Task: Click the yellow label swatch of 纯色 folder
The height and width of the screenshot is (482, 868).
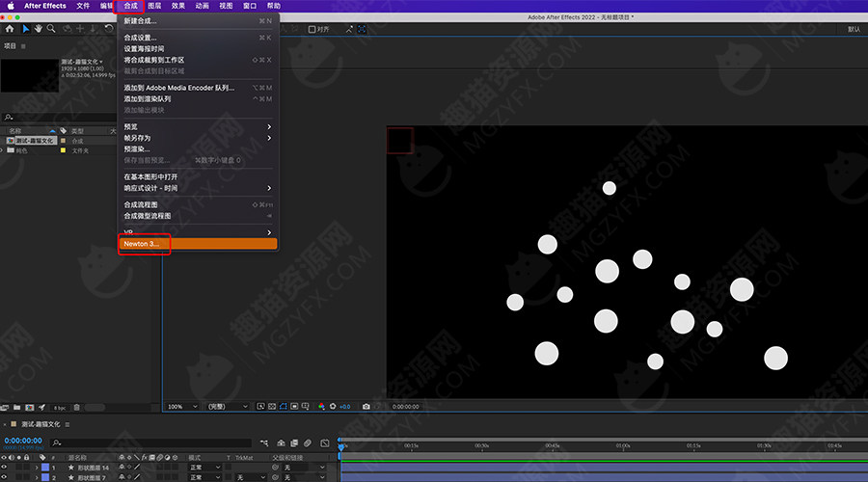Action: (x=63, y=150)
